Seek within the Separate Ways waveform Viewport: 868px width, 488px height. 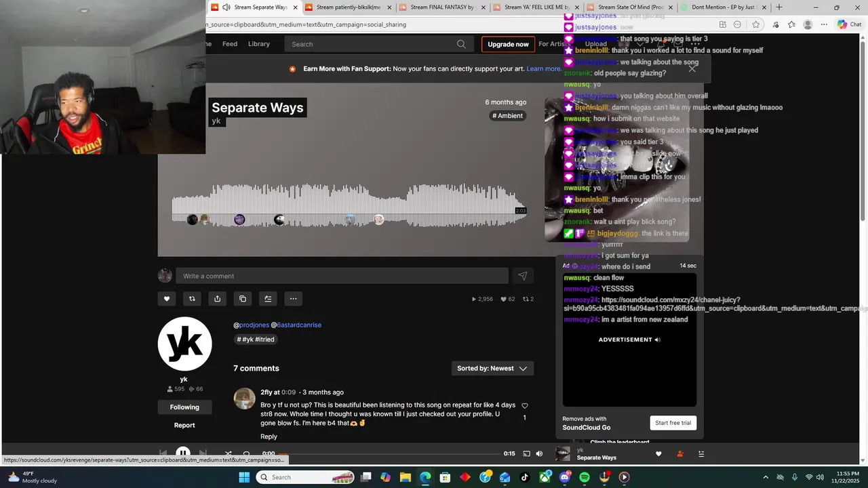coord(349,205)
